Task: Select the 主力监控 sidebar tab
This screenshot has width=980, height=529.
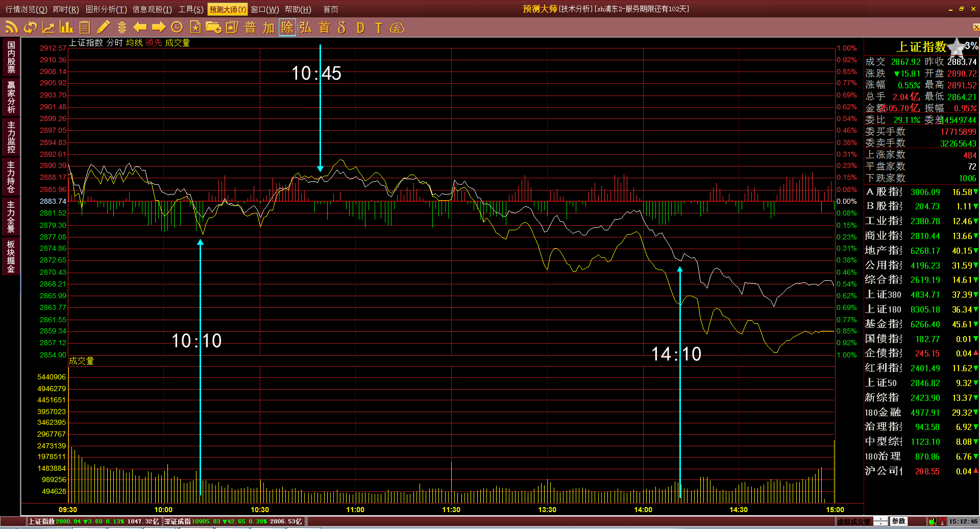Action: (11, 136)
